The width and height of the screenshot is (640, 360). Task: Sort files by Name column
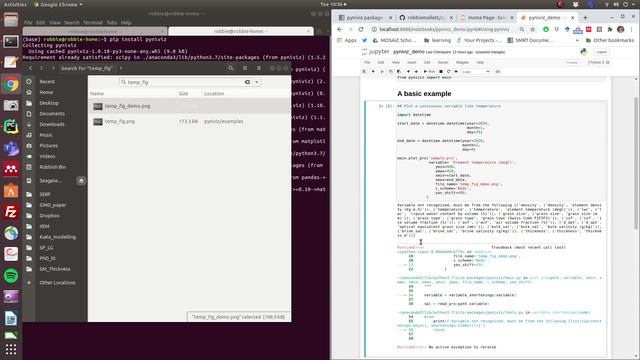coord(97,93)
